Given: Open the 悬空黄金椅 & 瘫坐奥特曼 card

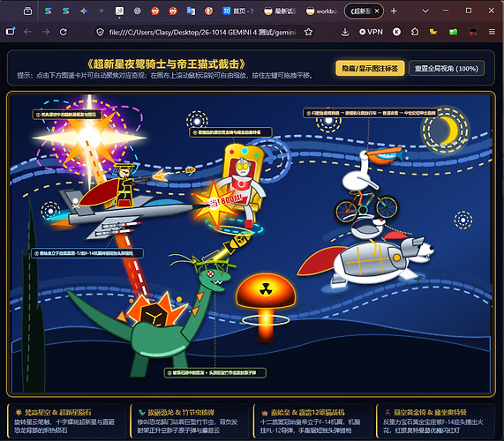Looking at the screenshot, I should pyautogui.click(x=434, y=421).
